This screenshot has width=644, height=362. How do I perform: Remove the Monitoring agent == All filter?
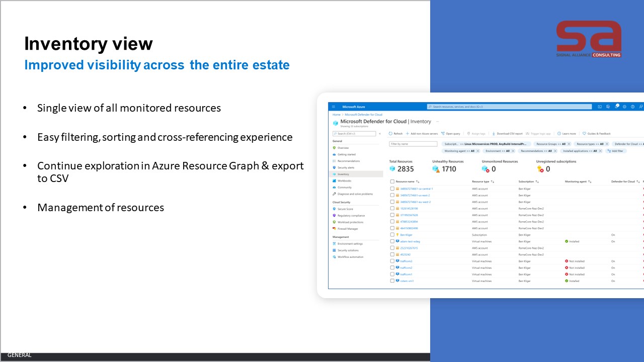477,151
